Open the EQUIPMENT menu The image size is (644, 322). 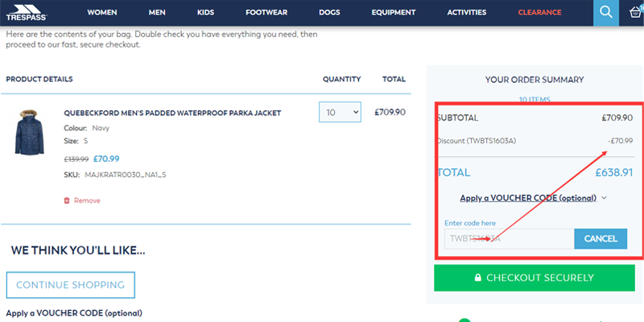click(394, 13)
